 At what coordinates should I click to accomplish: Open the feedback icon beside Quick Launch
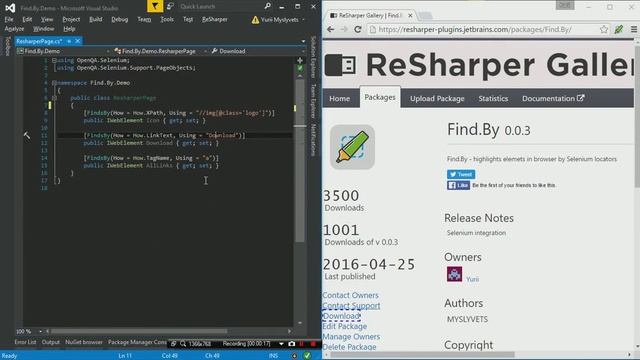point(170,6)
